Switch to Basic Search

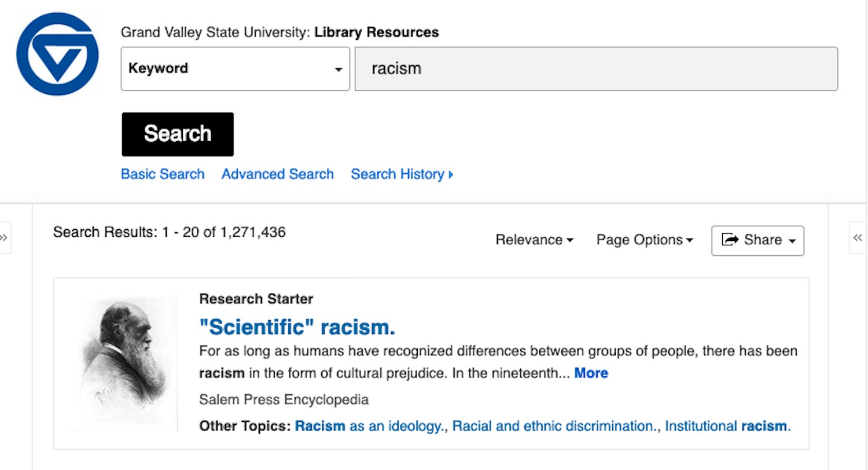[163, 174]
